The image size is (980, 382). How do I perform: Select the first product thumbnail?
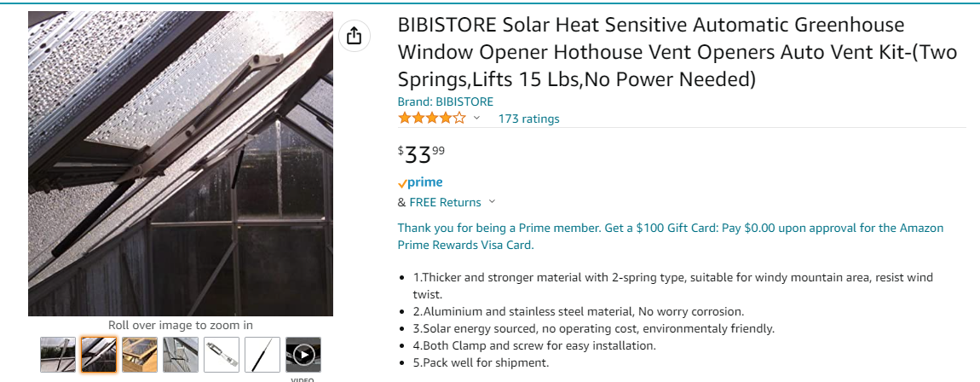point(58,355)
